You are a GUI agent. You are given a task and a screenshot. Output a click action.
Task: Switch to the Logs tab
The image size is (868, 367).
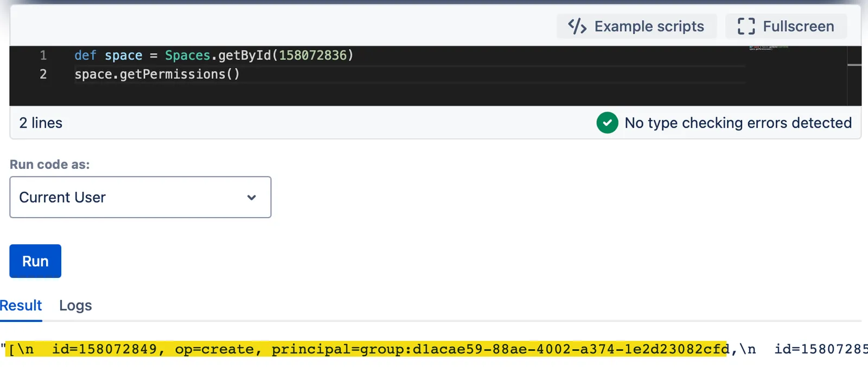click(x=75, y=306)
